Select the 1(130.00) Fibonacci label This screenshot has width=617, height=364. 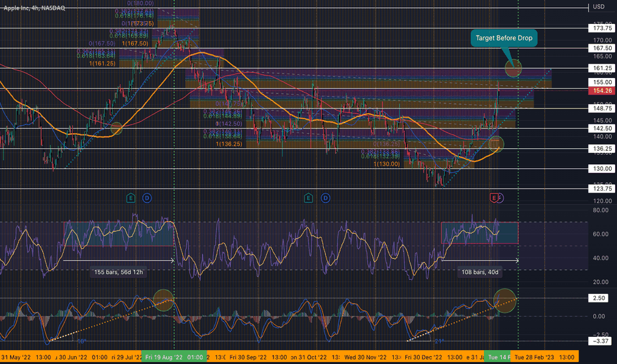pos(387,163)
